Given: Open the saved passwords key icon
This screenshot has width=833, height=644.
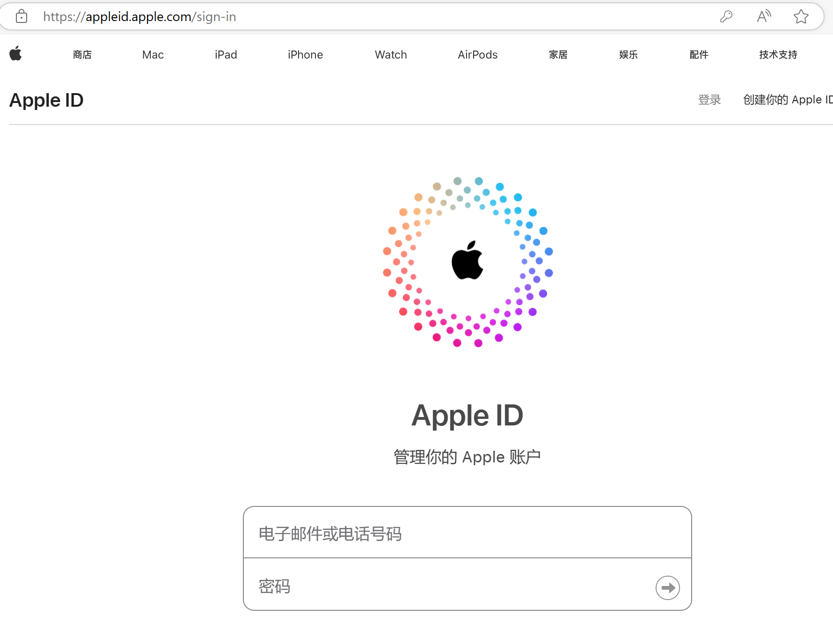Looking at the screenshot, I should pyautogui.click(x=726, y=17).
